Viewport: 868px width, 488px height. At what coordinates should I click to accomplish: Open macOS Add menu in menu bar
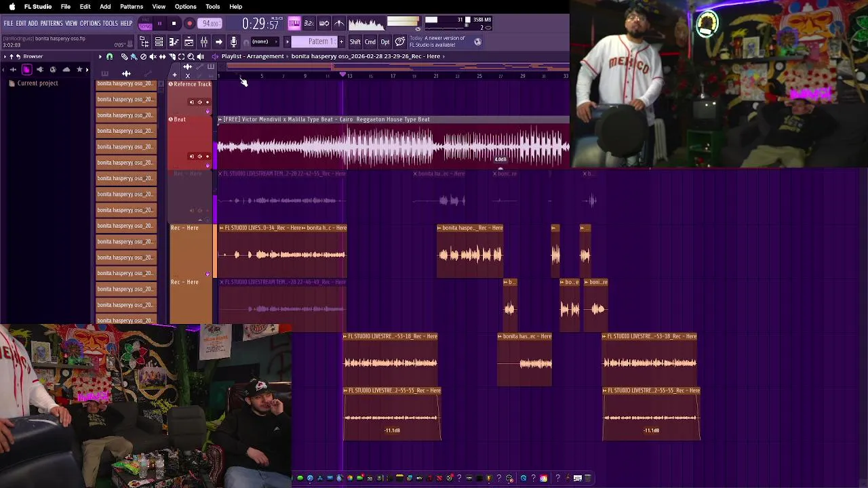tap(105, 7)
